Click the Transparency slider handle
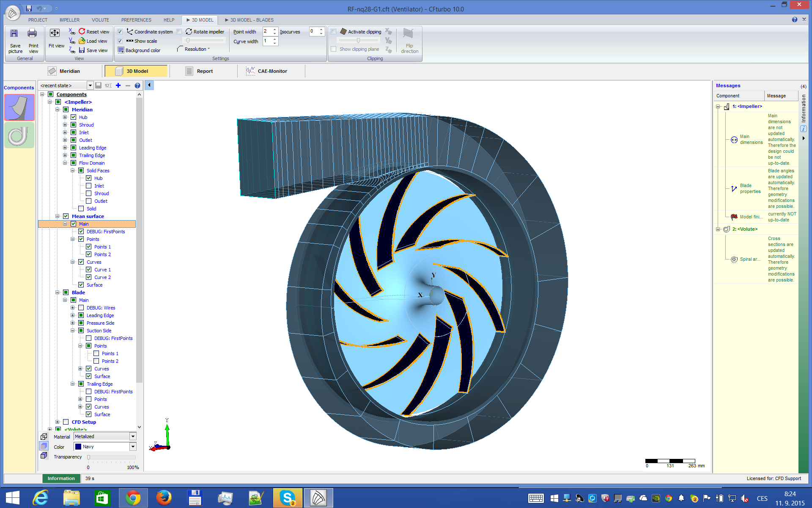Image resolution: width=812 pixels, height=508 pixels. (x=88, y=457)
